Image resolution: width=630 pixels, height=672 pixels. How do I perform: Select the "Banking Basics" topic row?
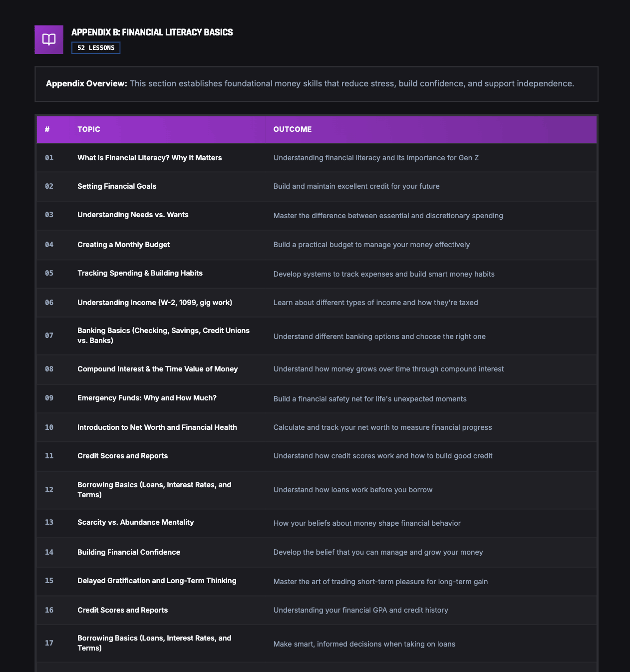tap(163, 336)
